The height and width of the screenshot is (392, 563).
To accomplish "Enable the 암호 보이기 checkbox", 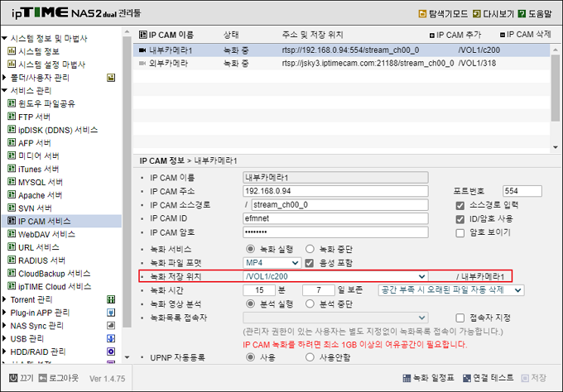I will pyautogui.click(x=460, y=233).
